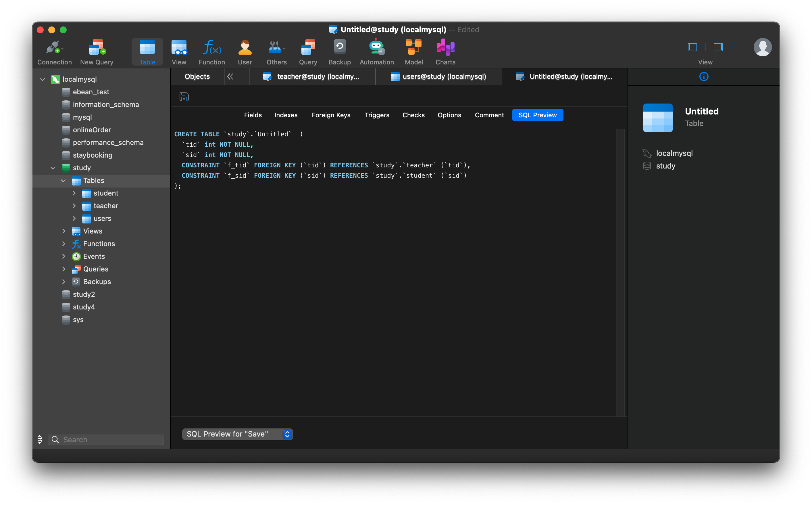Screen dimensions: 812x505
Task: Open the Indexes tab
Action: pos(286,115)
